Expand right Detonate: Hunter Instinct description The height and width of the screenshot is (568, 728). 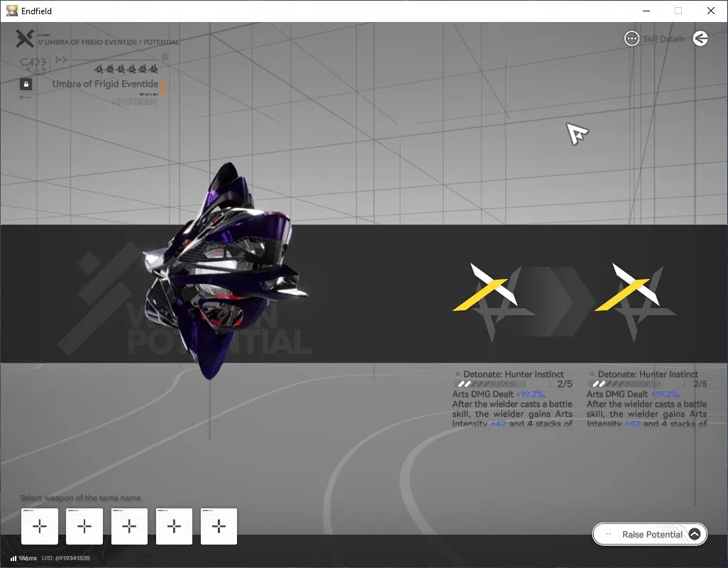(646, 409)
